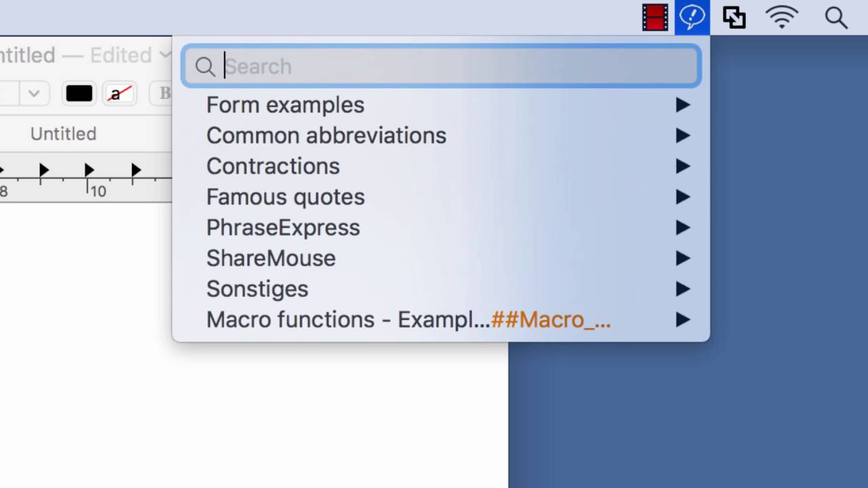Open Spotlight search magnifier in menu bar

pyautogui.click(x=836, y=18)
